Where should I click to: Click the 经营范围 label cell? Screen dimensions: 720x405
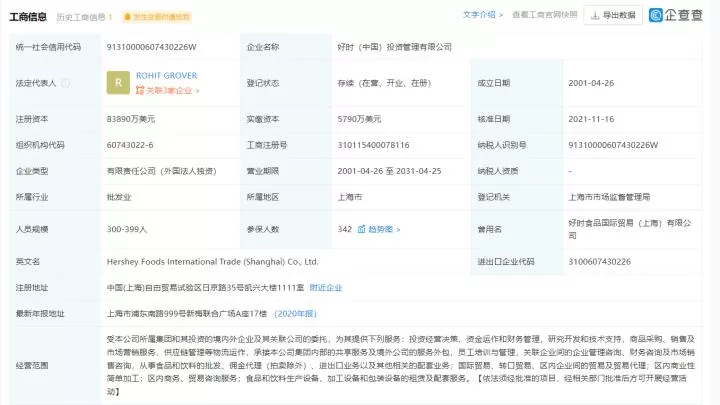point(55,366)
